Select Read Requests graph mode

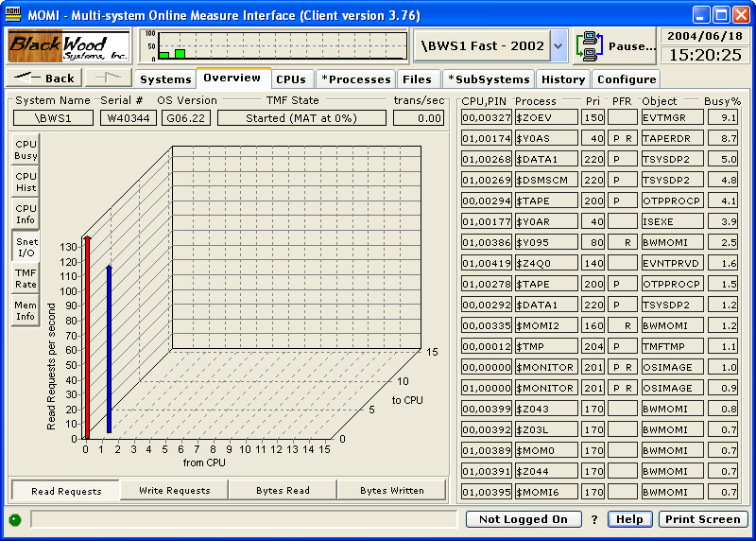pyautogui.click(x=66, y=491)
